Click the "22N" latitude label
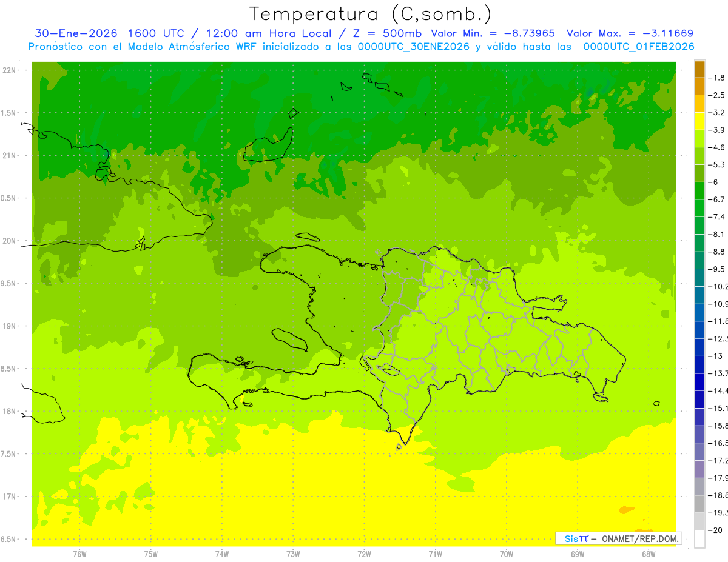 [x=10, y=70]
